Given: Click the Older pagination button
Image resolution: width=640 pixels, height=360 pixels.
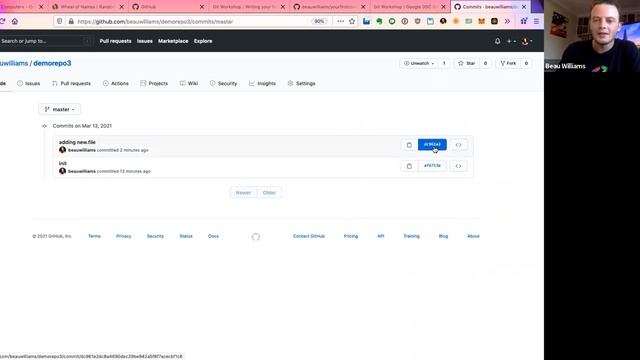Looking at the screenshot, I should [x=269, y=193].
